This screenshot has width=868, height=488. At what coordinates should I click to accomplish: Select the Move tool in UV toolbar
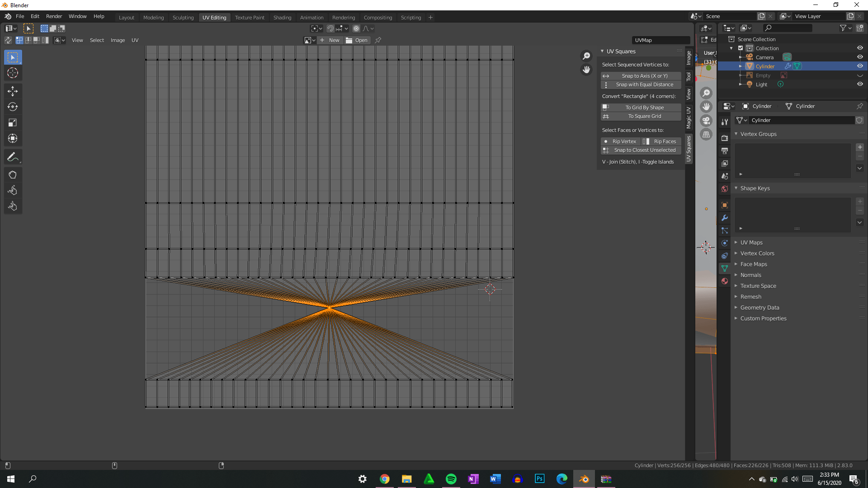click(x=13, y=91)
